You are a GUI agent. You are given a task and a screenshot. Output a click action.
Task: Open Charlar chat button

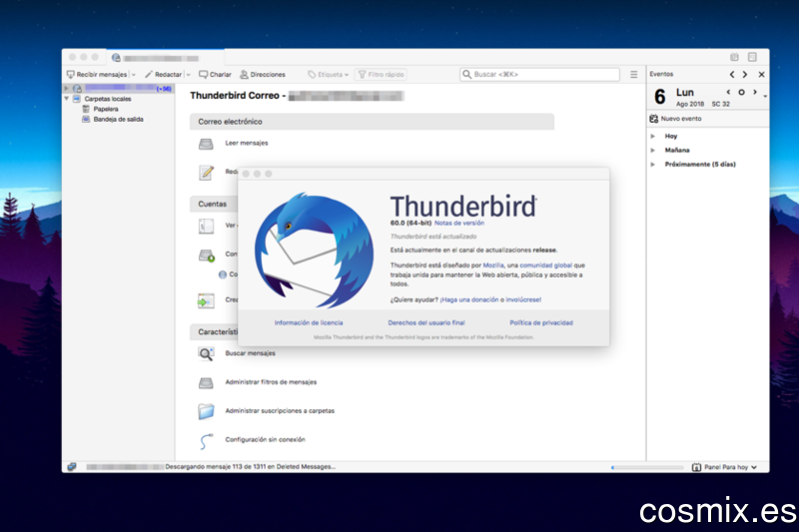pyautogui.click(x=215, y=74)
